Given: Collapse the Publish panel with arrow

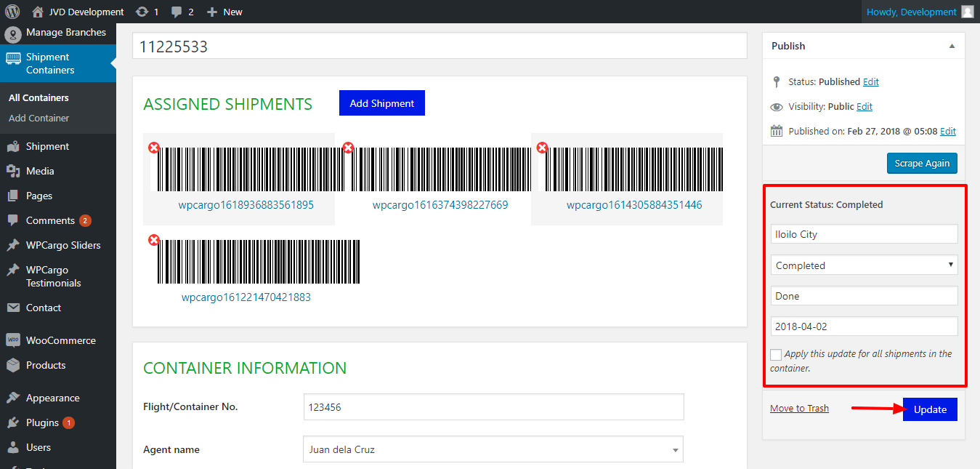Looking at the screenshot, I should (x=952, y=46).
